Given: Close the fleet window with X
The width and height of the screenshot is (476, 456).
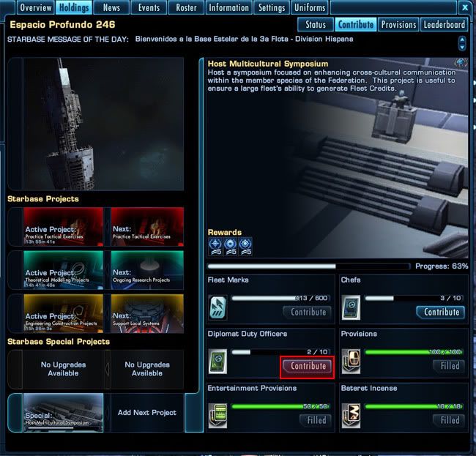Looking at the screenshot, I should point(464,7).
